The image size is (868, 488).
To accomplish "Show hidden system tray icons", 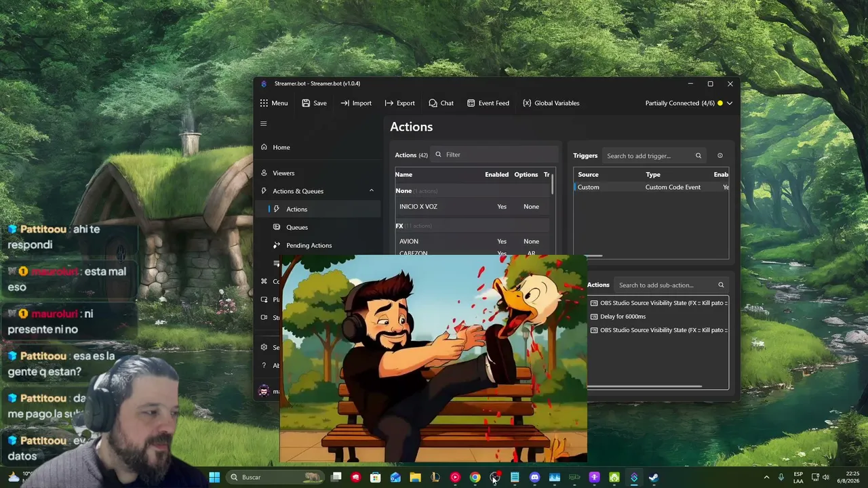I will pos(767,477).
